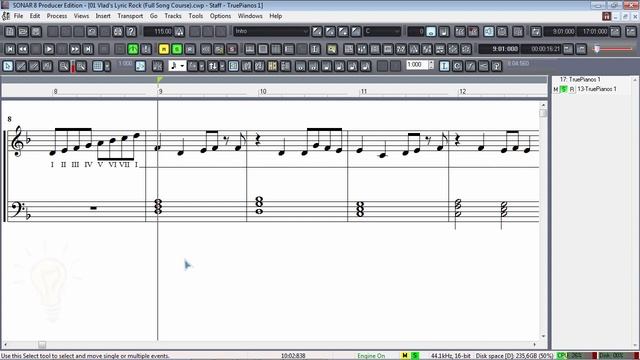Click the Zoom Out magnifier beside red bar
Image resolution: width=640 pixels, height=360 pixels.
(x=81, y=66)
